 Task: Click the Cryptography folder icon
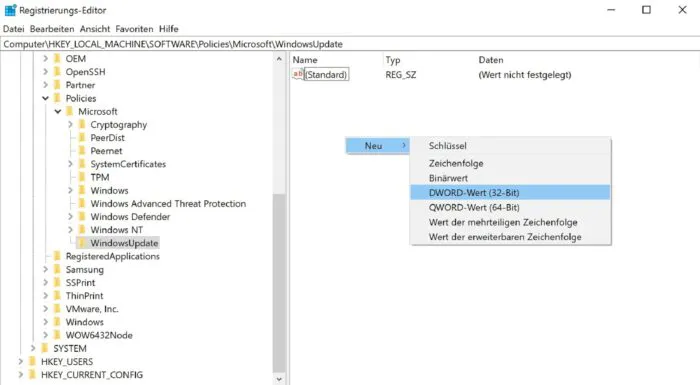[82, 125]
